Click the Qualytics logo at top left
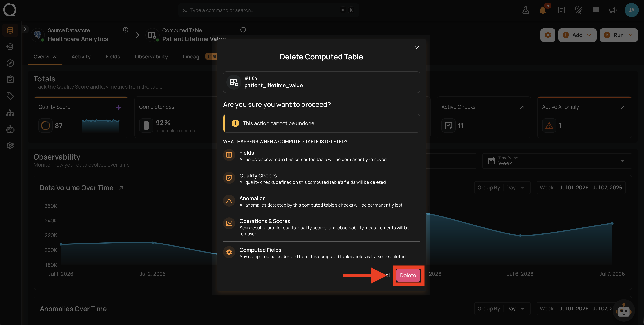 click(10, 10)
